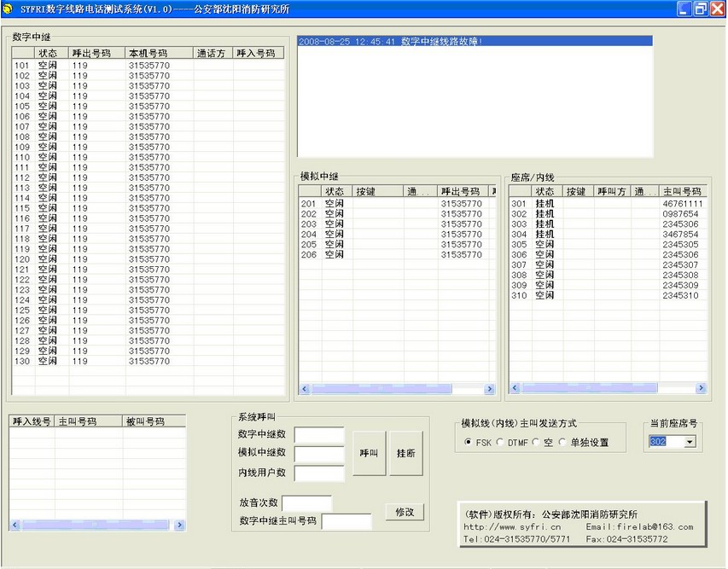Click the 模拟中继 horizontal scrollbar thumb
Screen dimensions: 728x569
click(381, 389)
